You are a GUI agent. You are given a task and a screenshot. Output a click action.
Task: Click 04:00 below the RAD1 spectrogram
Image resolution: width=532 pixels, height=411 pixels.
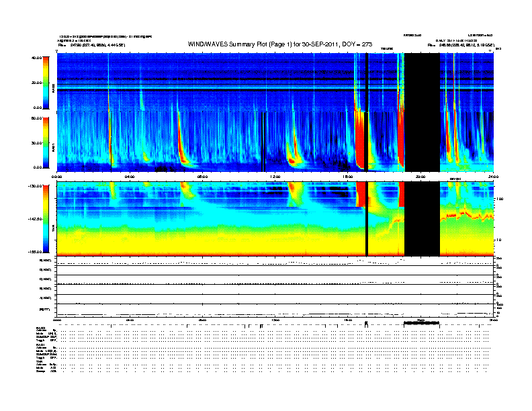click(x=130, y=177)
